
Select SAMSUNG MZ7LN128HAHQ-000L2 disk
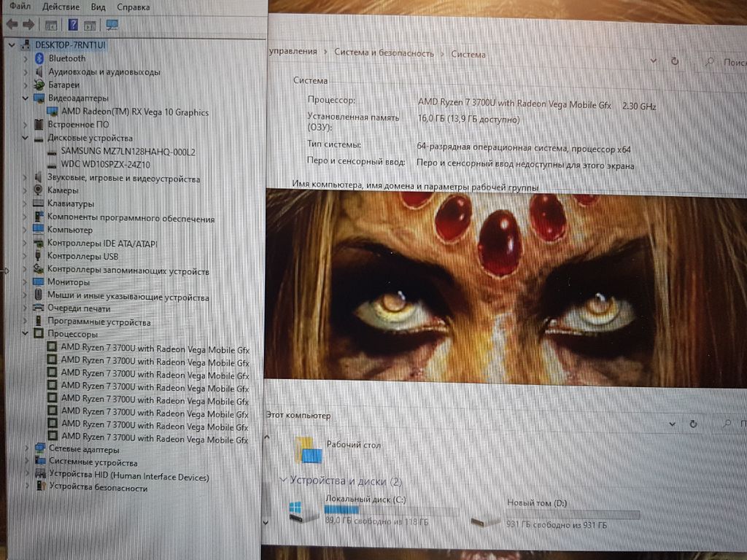click(128, 152)
